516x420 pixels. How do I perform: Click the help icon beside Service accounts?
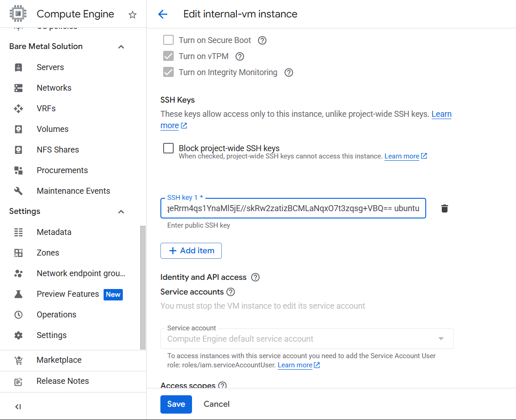click(x=231, y=292)
